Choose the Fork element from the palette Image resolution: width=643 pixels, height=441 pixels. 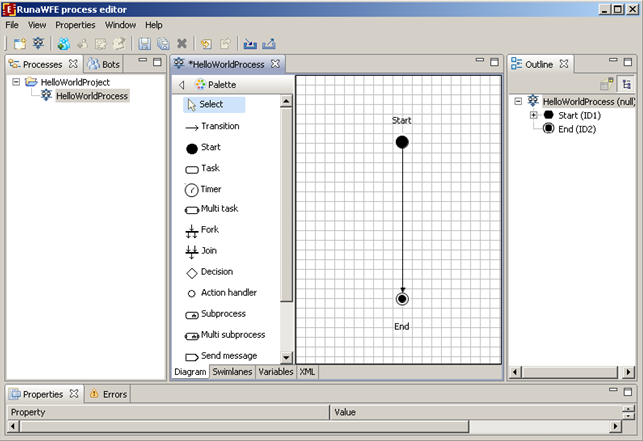[x=209, y=230]
